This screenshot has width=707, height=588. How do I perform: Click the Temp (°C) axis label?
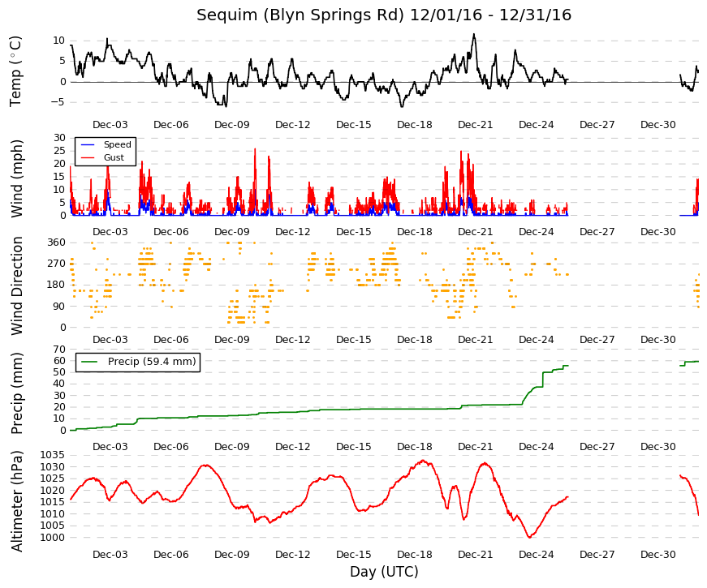tap(15, 71)
